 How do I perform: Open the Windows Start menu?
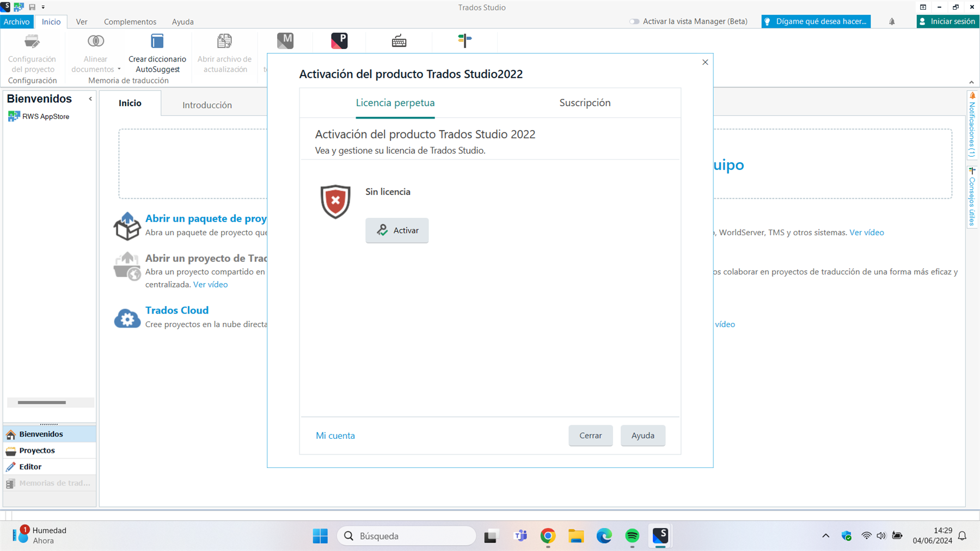(x=320, y=536)
